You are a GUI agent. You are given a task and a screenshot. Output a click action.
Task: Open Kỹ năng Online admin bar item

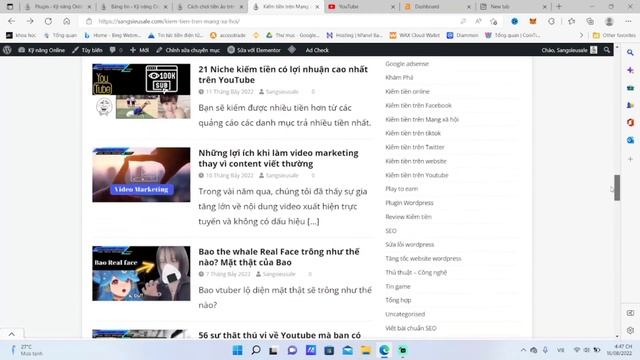42,50
